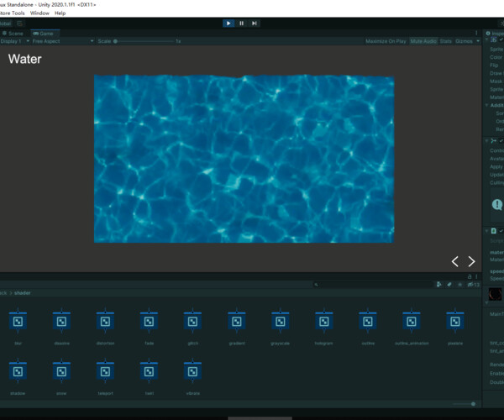Open the Help menu

pyautogui.click(x=60, y=13)
